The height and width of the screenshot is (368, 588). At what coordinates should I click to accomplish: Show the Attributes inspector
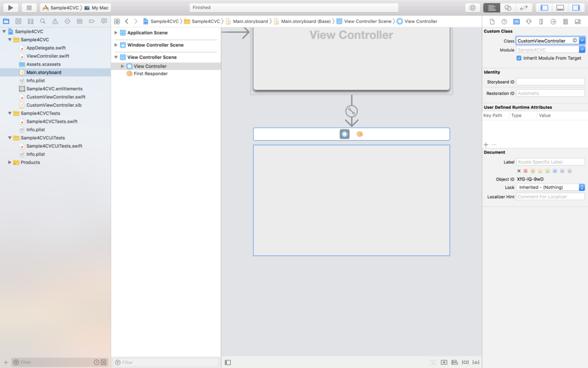point(529,22)
